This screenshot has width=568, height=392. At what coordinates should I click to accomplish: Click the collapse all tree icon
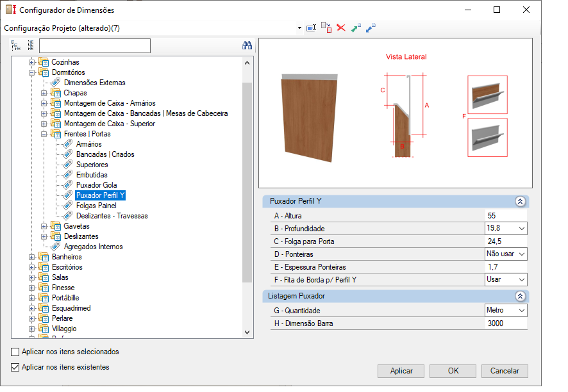[x=31, y=45]
